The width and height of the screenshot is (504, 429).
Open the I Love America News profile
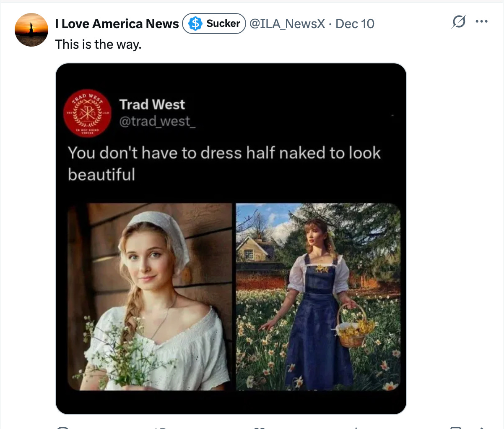[116, 24]
